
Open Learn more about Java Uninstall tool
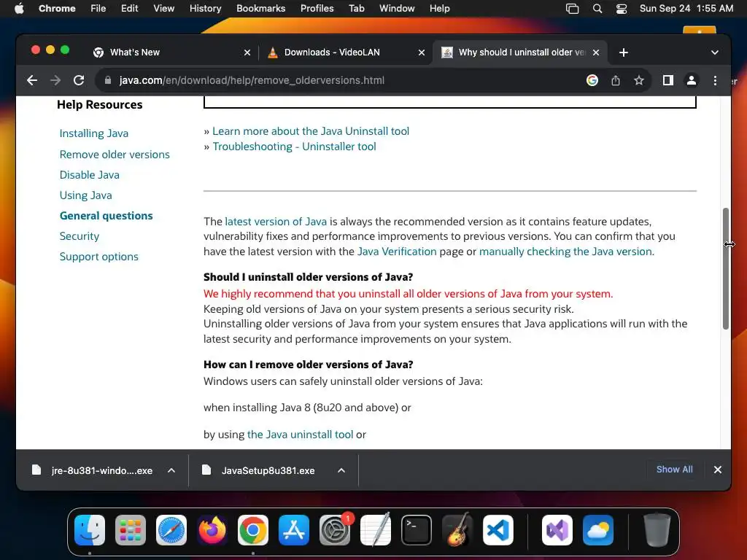tap(311, 131)
